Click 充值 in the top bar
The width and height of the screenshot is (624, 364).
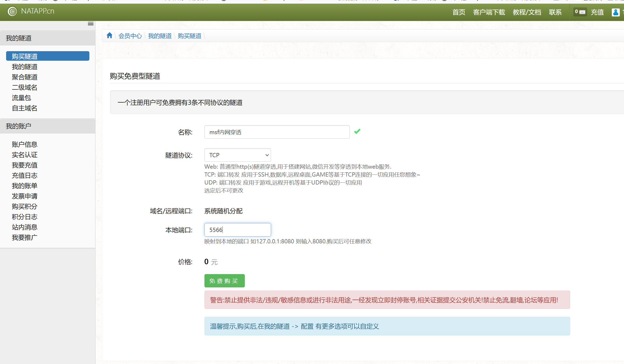(597, 12)
